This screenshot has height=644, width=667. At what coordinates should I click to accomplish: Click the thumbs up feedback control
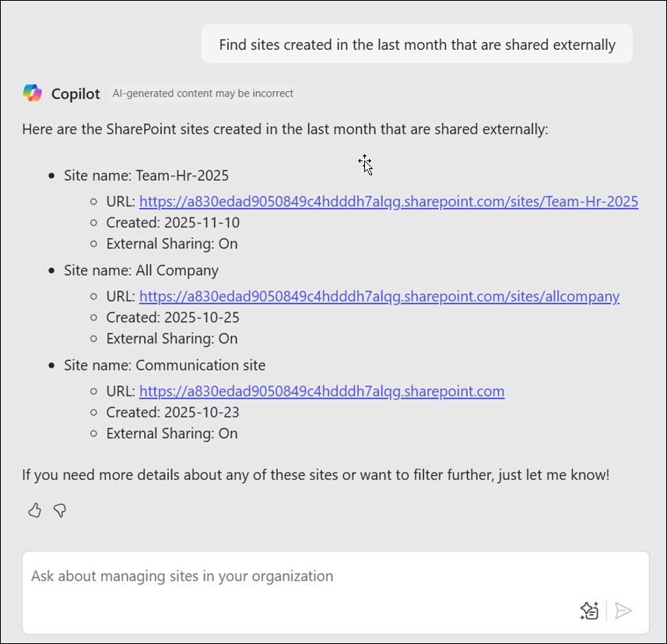[34, 510]
